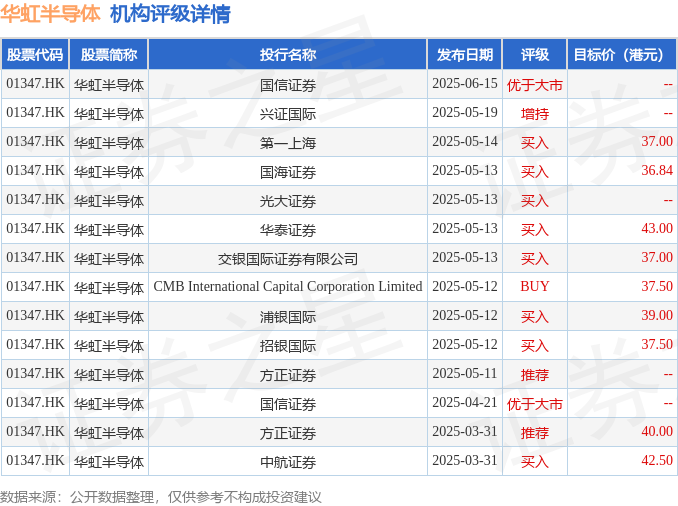The width and height of the screenshot is (678, 506).
Task: Click the date 2025-05-14
Action: coord(465,141)
